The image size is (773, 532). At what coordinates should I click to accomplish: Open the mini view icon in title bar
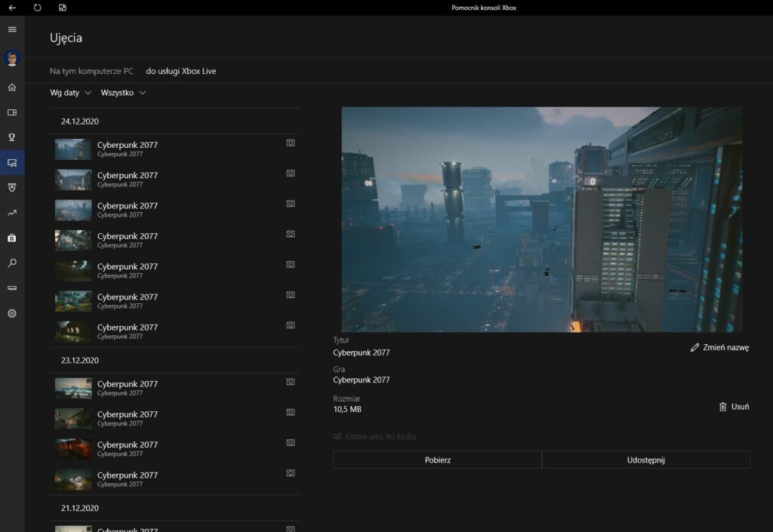(63, 8)
